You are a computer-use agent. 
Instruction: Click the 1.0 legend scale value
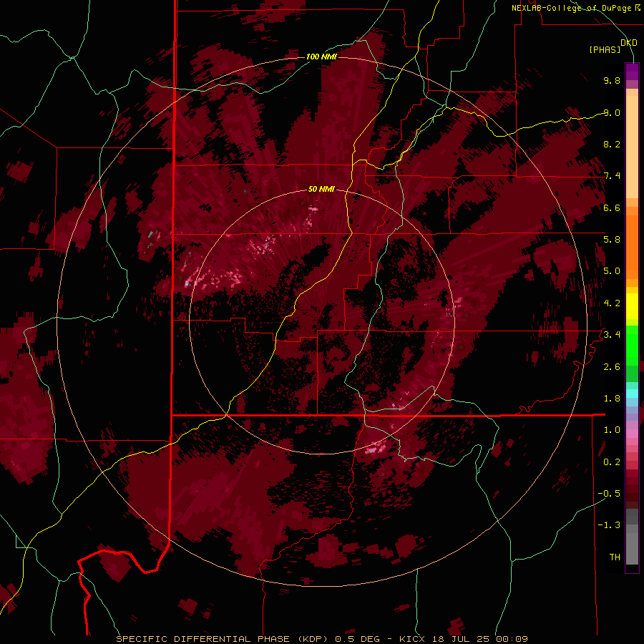(x=612, y=430)
